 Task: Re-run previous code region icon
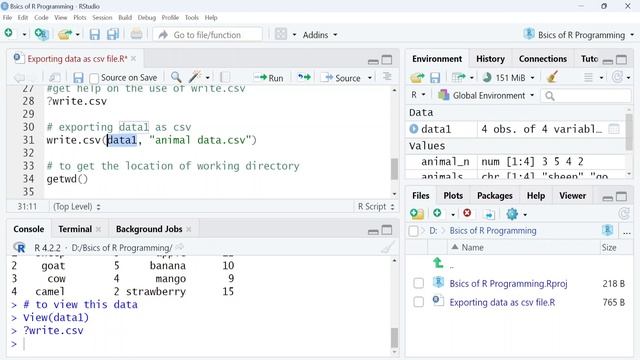[x=304, y=77]
